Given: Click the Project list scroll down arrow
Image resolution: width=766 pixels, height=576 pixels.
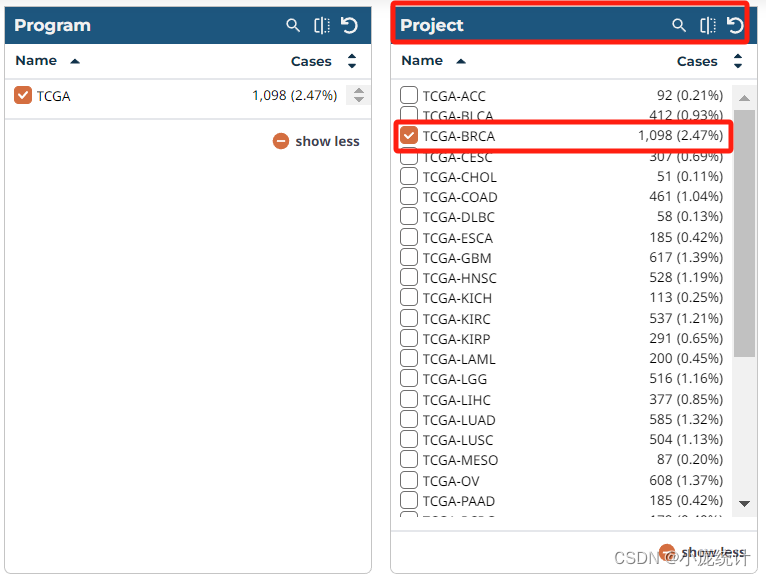Looking at the screenshot, I should 744,504.
